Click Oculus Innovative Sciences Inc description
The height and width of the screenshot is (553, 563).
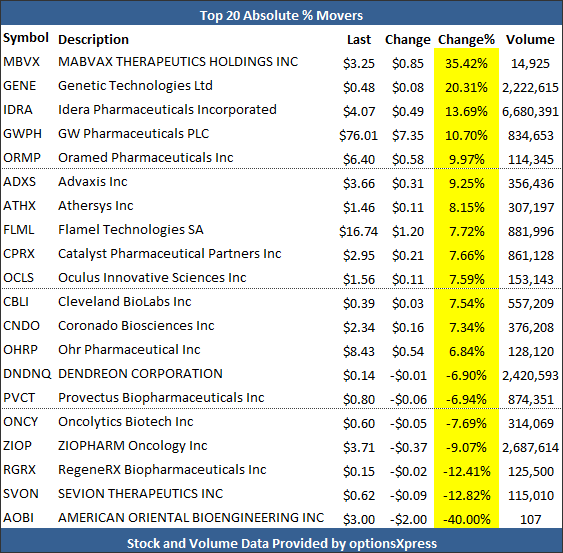tap(152, 278)
